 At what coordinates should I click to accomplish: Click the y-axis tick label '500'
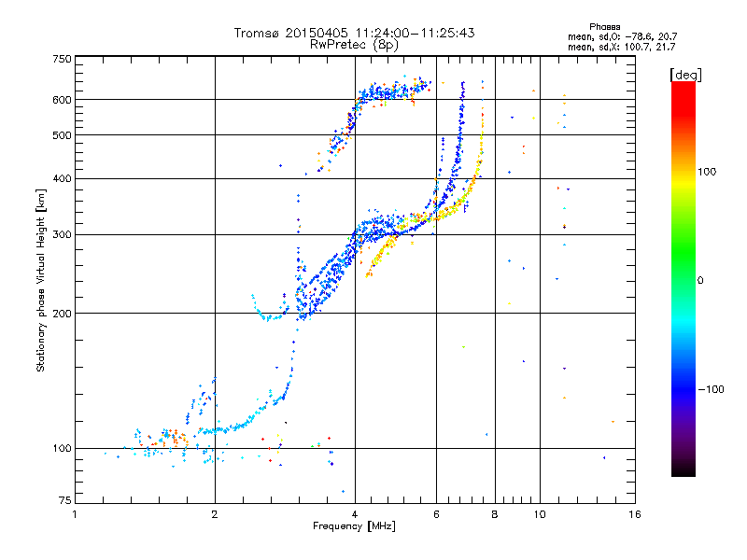(63, 135)
